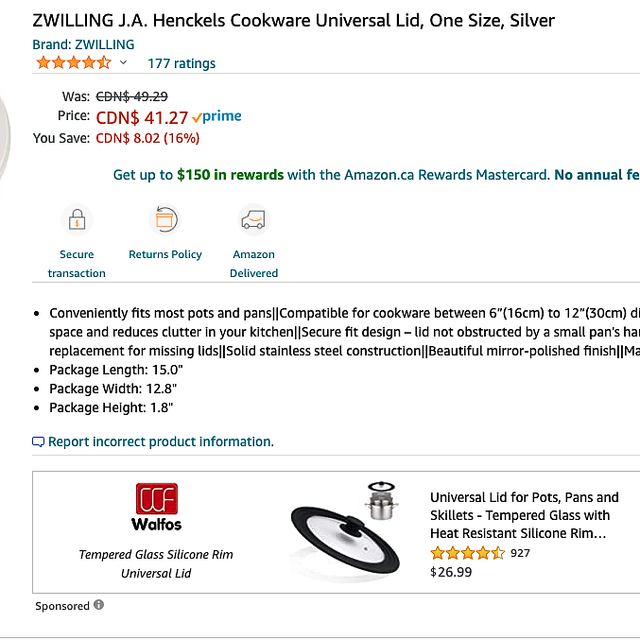The height and width of the screenshot is (640, 640).
Task: Open the Brand: ZWILLING link
Action: tap(83, 44)
